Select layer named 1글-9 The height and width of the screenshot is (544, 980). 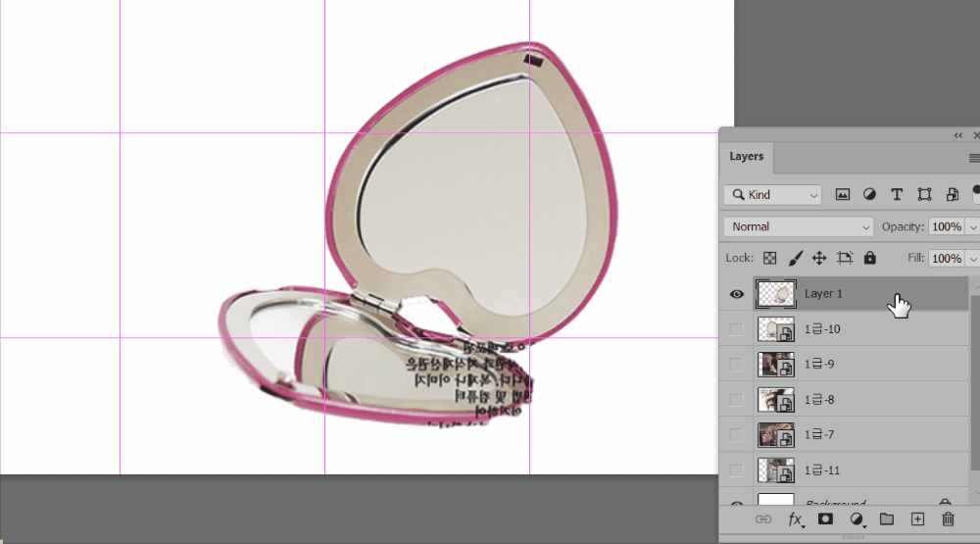tap(819, 364)
